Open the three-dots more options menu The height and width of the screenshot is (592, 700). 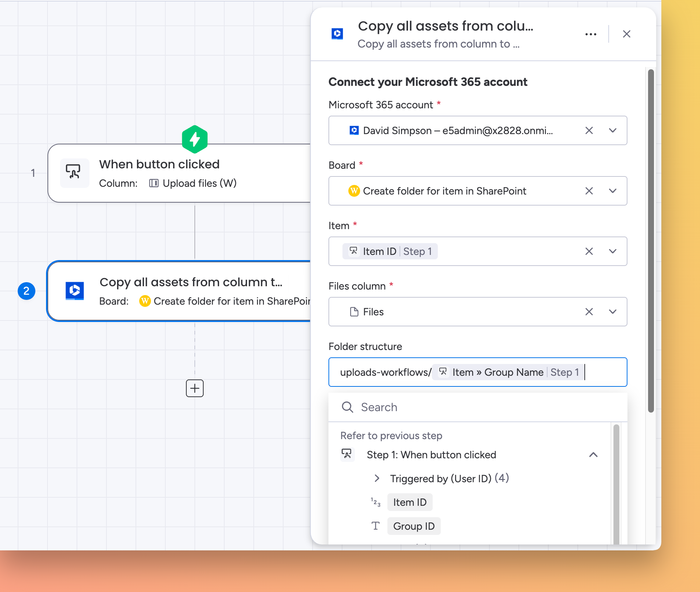591,34
